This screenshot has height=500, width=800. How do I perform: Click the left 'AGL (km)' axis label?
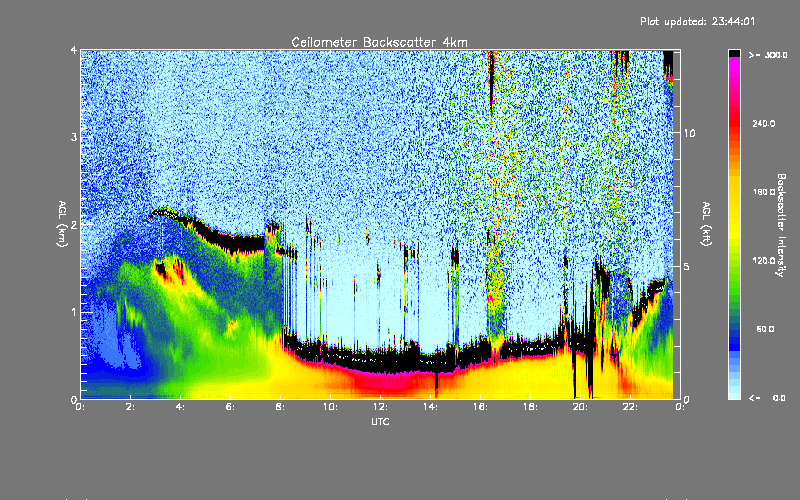(x=62, y=224)
